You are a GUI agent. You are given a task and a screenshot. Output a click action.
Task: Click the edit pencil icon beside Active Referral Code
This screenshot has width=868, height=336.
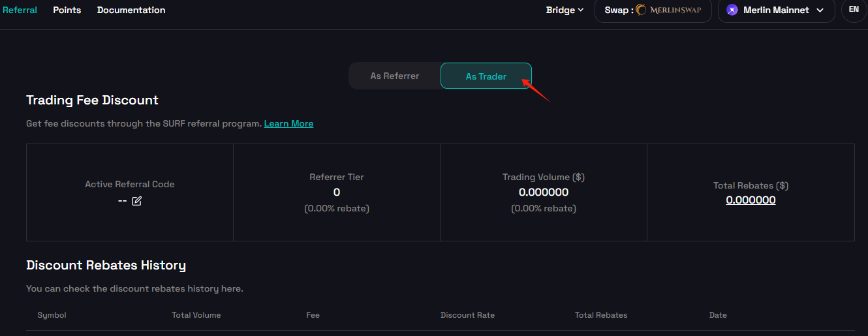[136, 201]
